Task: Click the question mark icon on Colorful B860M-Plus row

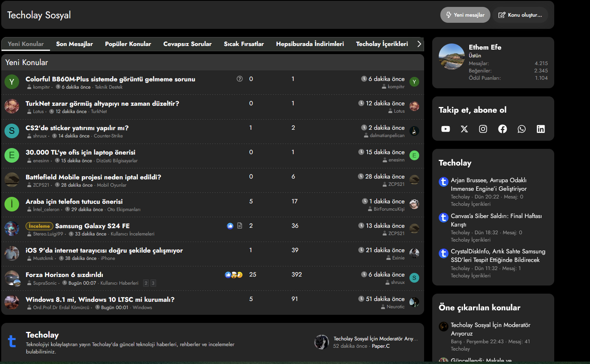Action: [239, 79]
